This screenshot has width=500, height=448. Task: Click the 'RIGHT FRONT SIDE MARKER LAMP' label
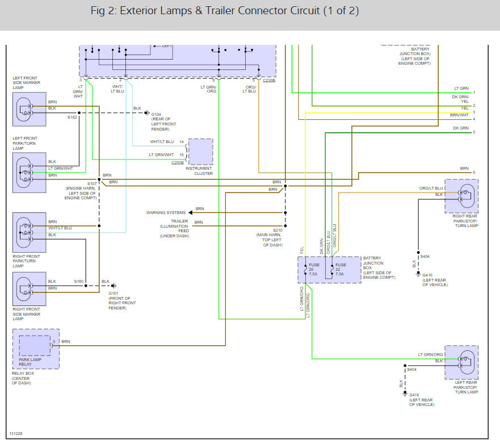(x=27, y=314)
